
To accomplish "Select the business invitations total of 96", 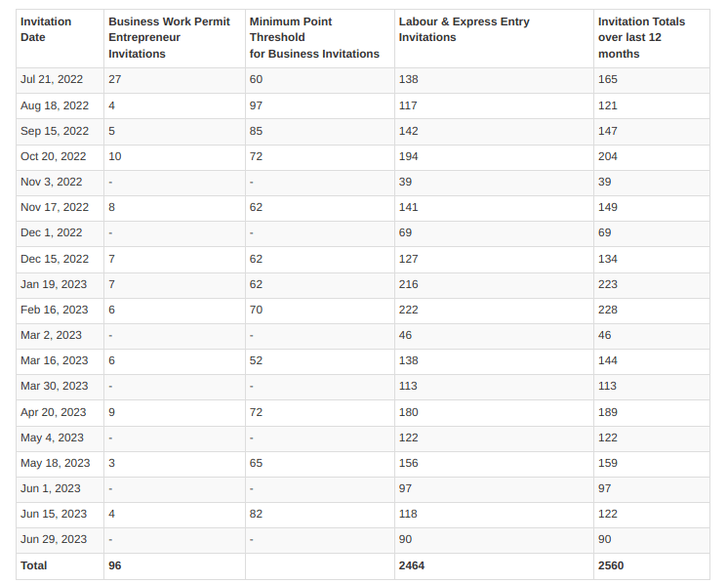I will [115, 565].
